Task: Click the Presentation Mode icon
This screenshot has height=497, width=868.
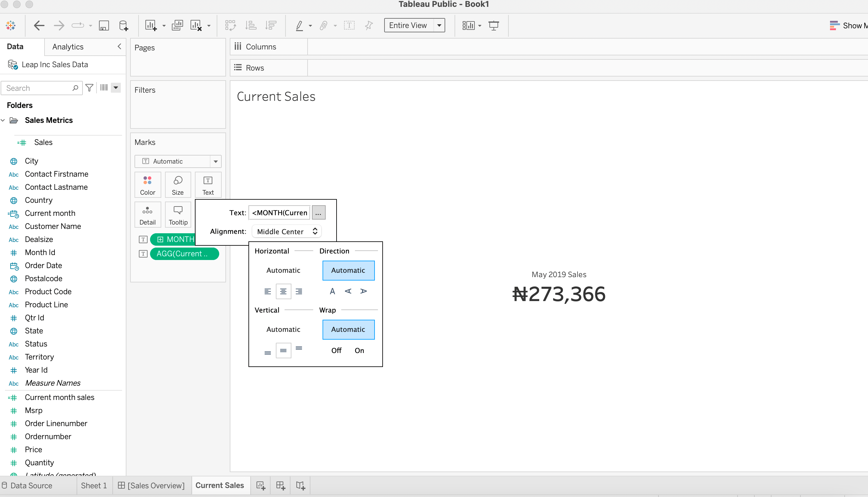Action: pos(493,26)
